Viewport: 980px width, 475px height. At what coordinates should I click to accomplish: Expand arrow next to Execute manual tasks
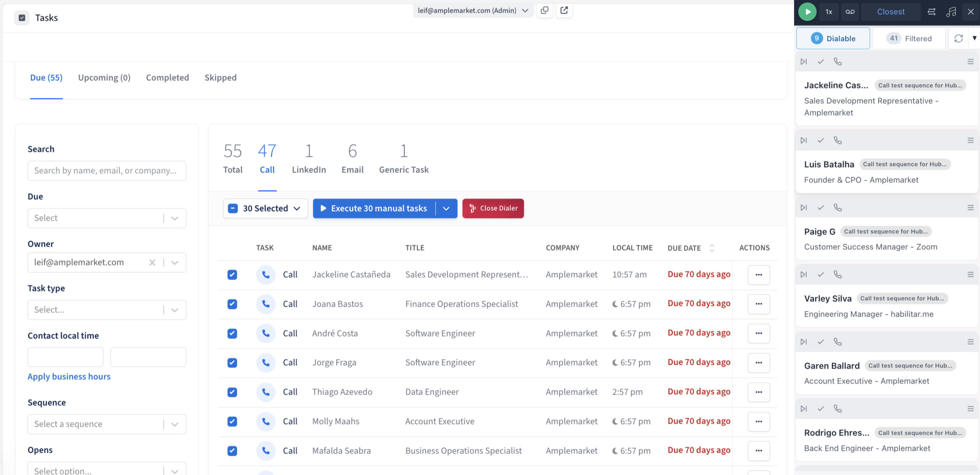(x=446, y=208)
